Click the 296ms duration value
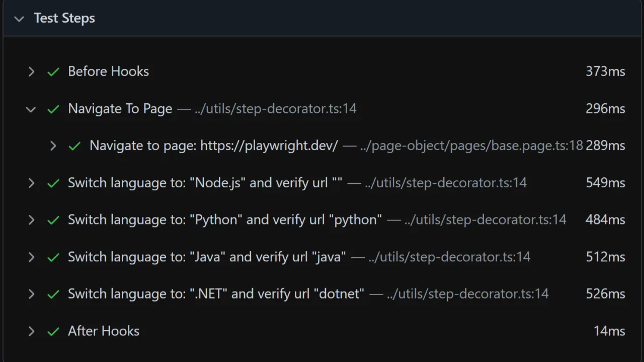The image size is (644, 362). [x=605, y=109]
